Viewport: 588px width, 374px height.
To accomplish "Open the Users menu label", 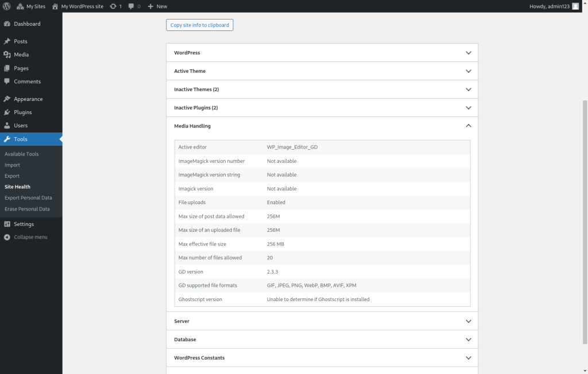I will point(21,126).
